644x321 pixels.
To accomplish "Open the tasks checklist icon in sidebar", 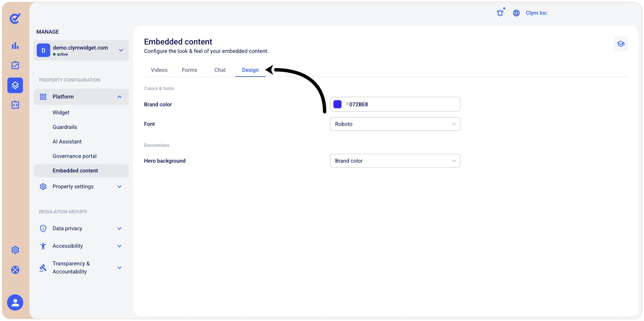I will (15, 65).
